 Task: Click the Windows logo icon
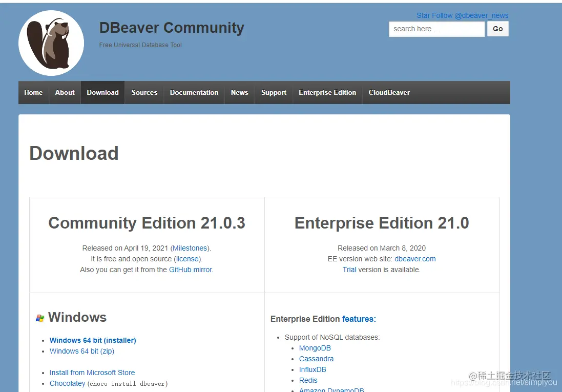click(x=40, y=317)
